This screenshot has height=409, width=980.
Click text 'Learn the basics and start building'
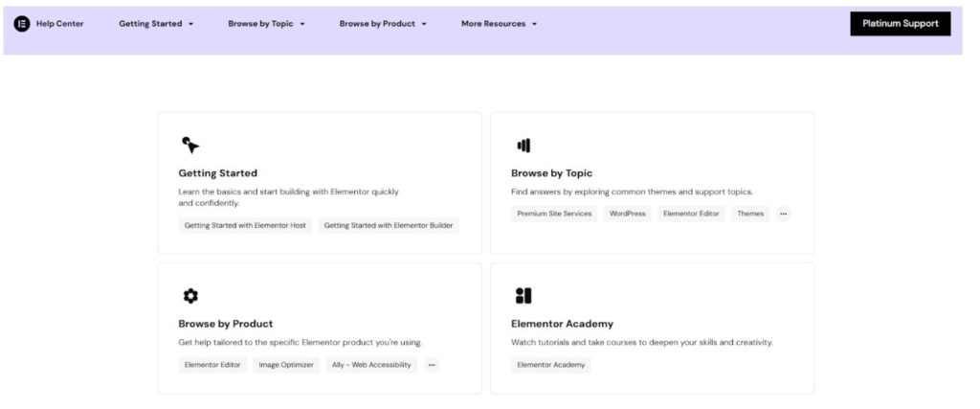(244, 192)
